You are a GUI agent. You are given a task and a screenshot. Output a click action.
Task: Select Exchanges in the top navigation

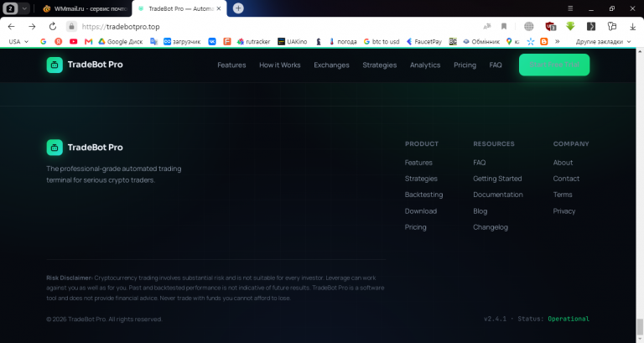331,65
